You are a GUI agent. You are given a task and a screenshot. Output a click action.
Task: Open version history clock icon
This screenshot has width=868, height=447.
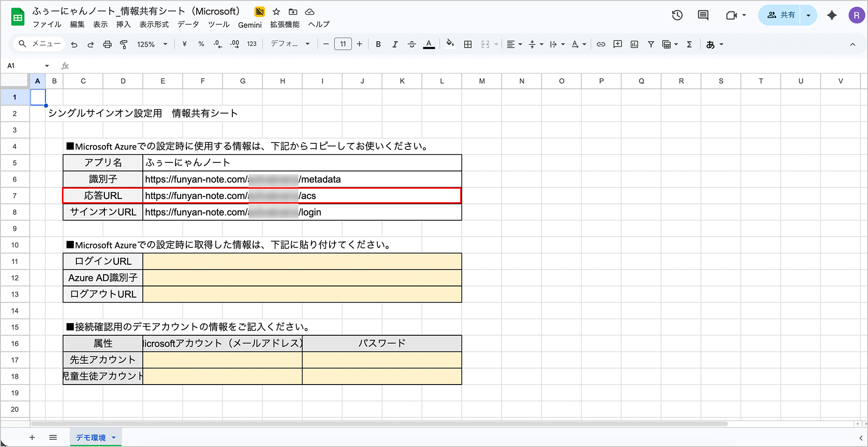click(x=677, y=15)
